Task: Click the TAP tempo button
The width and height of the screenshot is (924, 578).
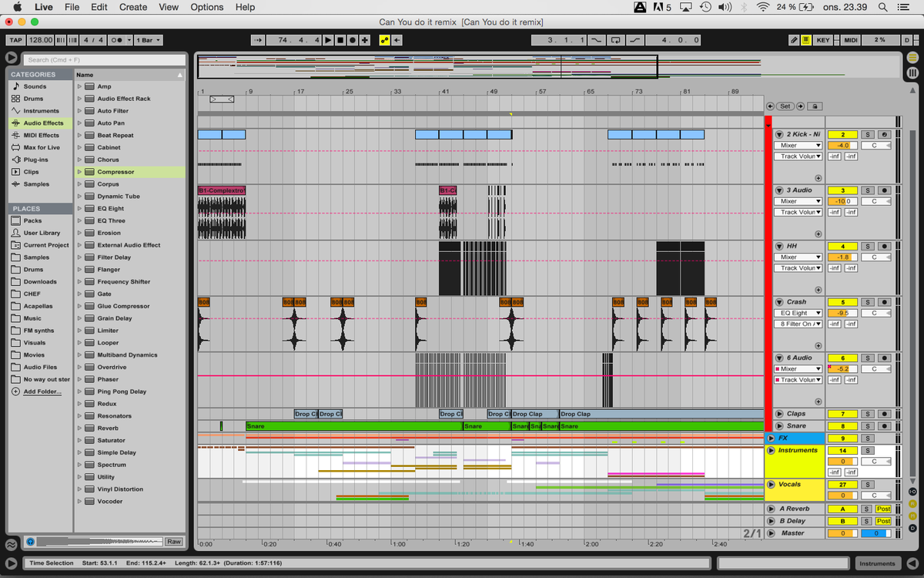Action: click(x=15, y=40)
